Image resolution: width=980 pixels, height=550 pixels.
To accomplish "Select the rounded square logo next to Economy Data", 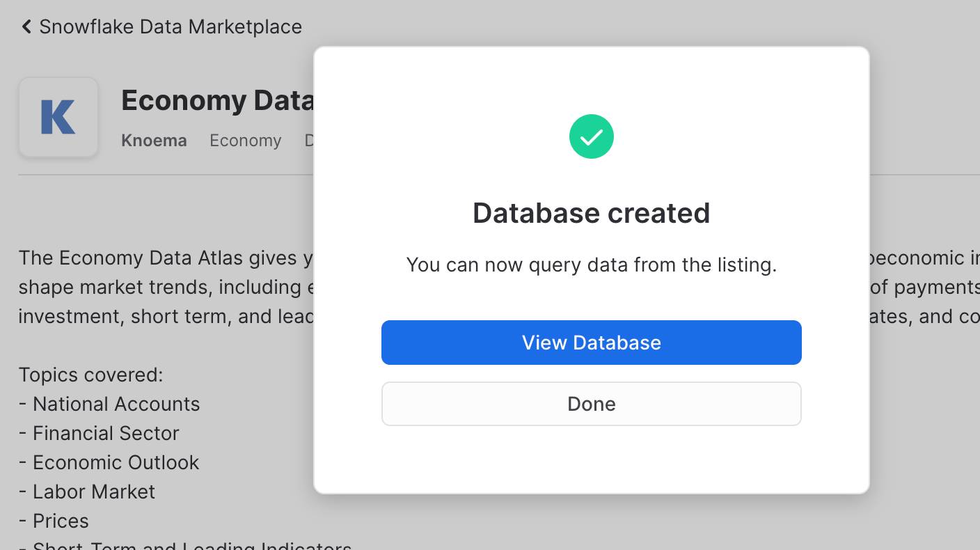I will (58, 117).
